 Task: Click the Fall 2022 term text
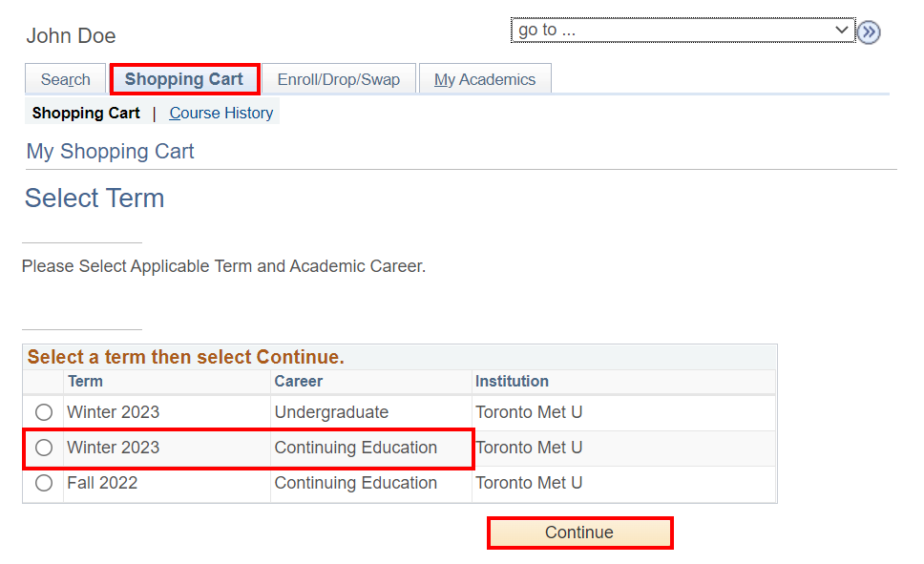(102, 483)
